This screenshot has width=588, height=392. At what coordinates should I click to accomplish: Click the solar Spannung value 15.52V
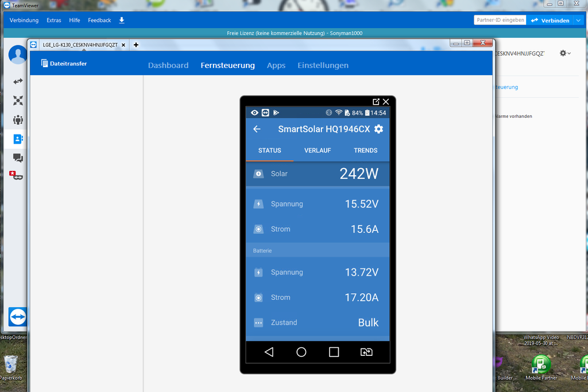point(362,204)
